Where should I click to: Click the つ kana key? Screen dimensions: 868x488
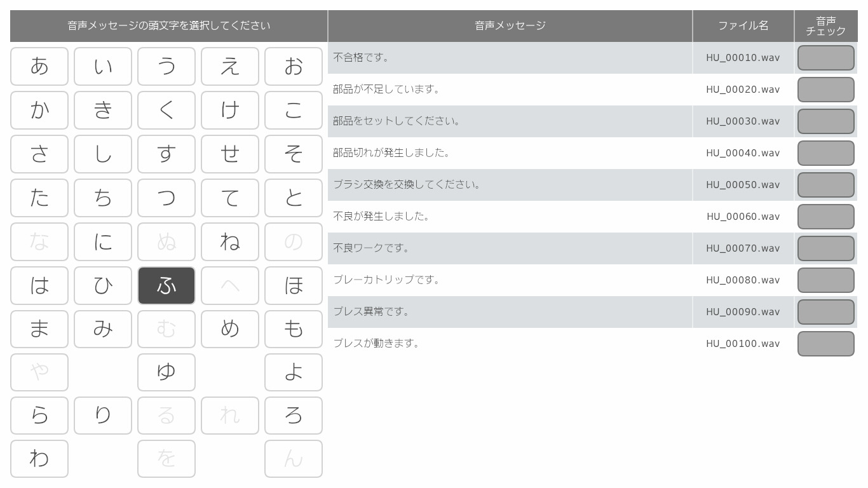click(166, 198)
